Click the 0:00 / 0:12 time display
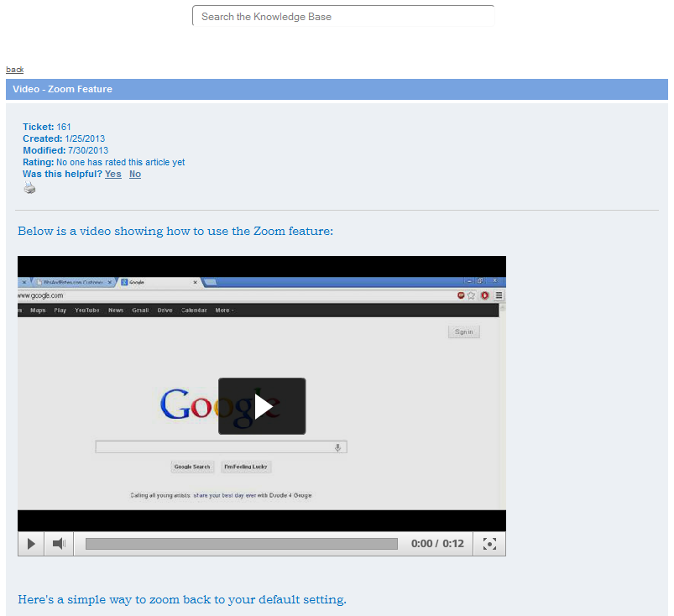674x616 pixels. tap(437, 544)
